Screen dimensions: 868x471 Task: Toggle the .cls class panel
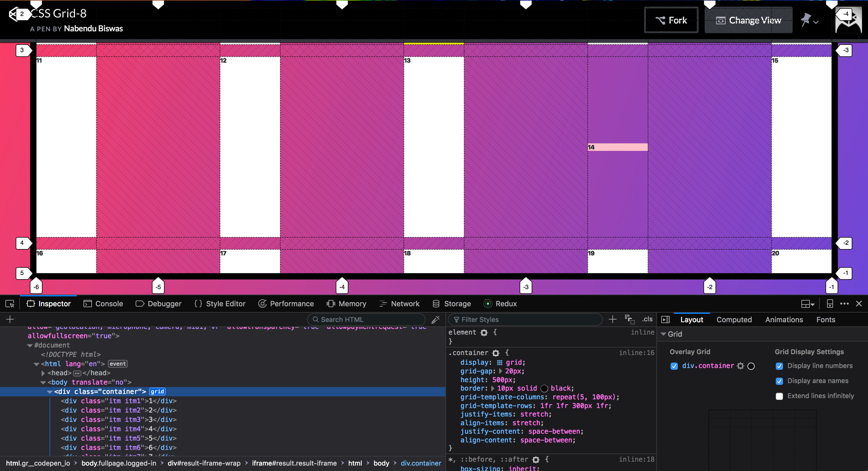click(x=647, y=319)
